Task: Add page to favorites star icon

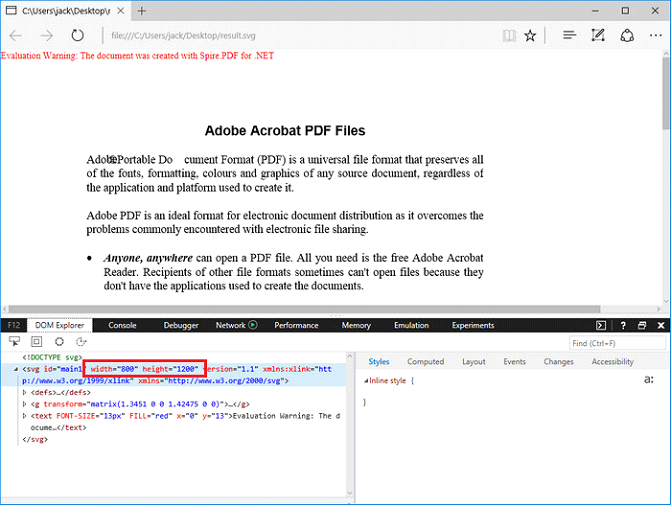Action: [530, 36]
